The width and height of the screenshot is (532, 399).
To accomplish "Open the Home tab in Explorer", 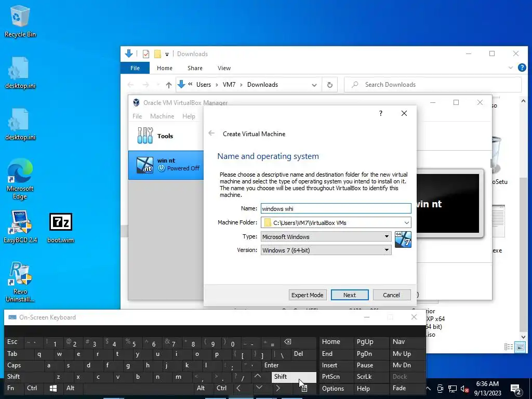I will [165, 68].
